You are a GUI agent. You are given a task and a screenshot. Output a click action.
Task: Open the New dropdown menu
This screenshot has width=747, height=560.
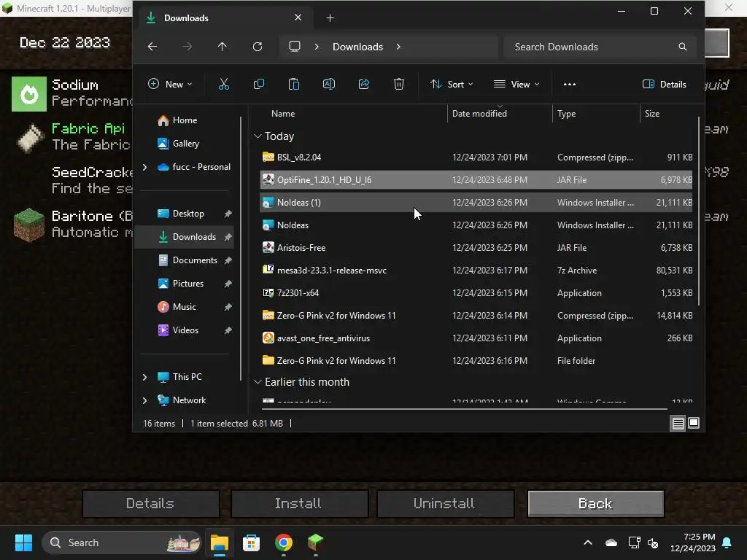click(x=170, y=85)
